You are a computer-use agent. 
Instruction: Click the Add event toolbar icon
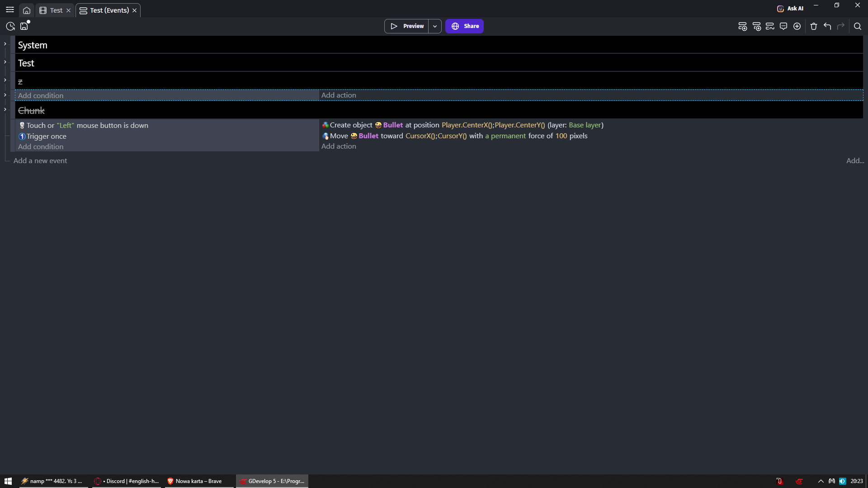coord(742,26)
